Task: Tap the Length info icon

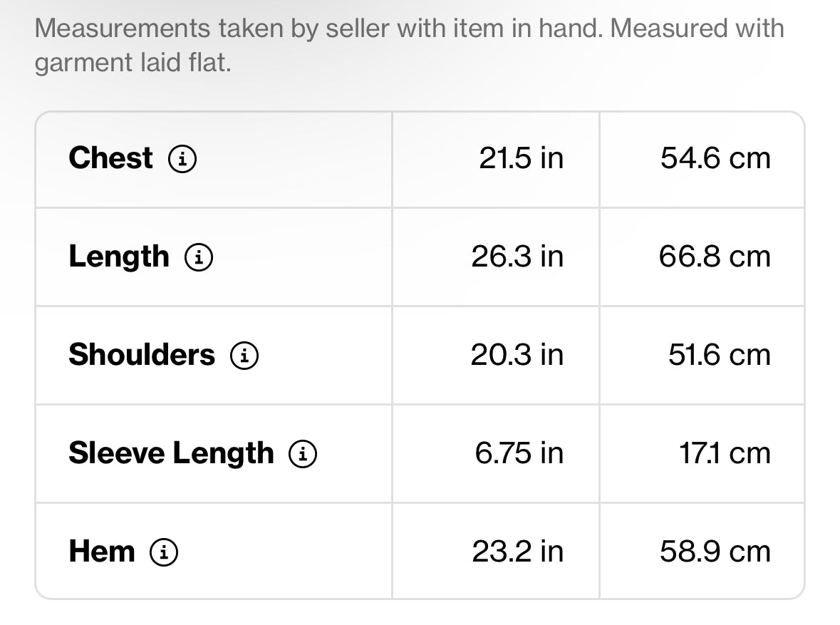Action: (x=199, y=257)
